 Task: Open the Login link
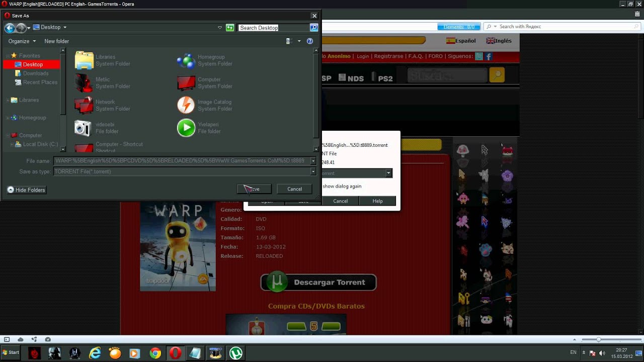pos(363,56)
